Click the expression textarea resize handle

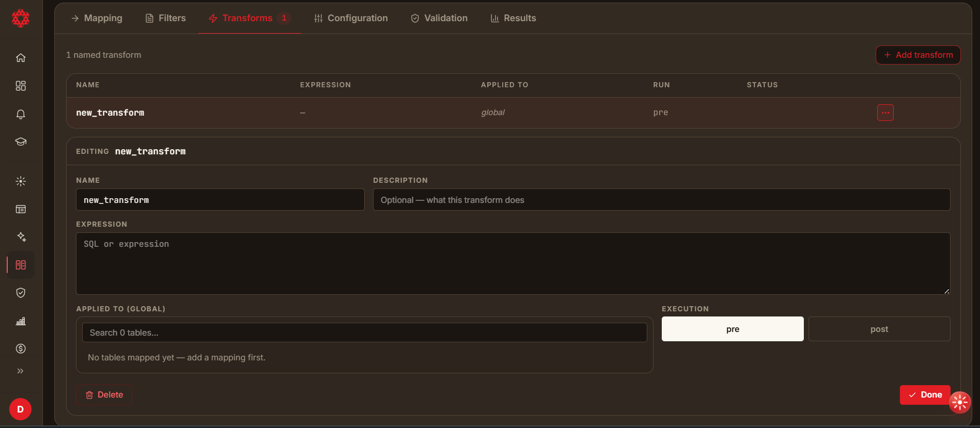(946, 291)
